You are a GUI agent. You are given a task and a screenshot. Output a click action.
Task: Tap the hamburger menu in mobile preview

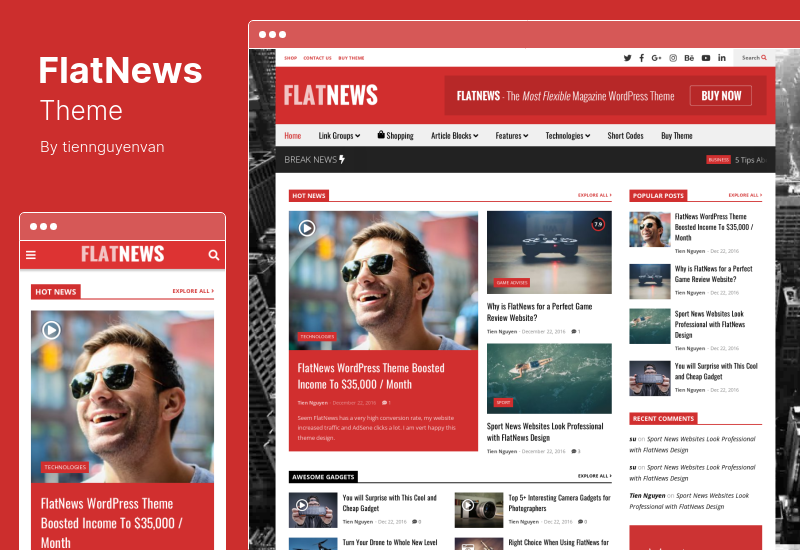tap(31, 255)
